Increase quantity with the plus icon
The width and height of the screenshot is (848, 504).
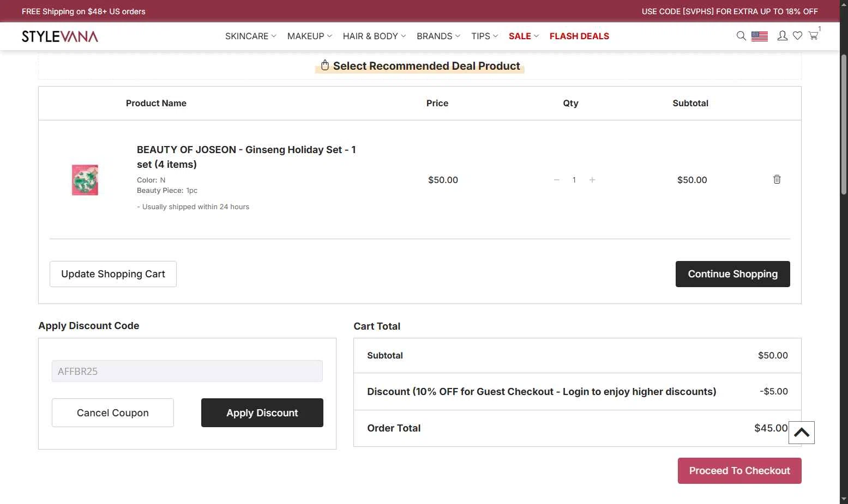point(592,180)
